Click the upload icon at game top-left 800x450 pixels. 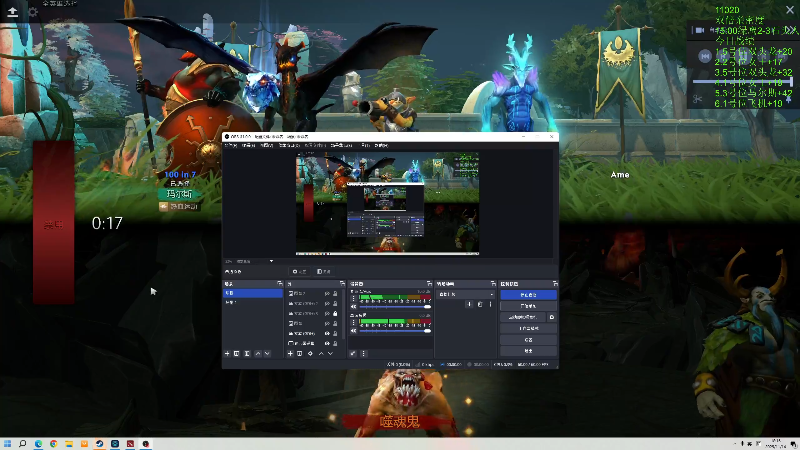pos(13,11)
